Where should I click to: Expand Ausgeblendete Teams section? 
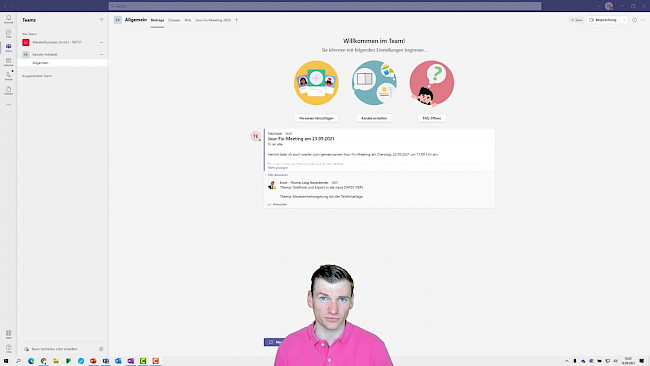coord(37,76)
